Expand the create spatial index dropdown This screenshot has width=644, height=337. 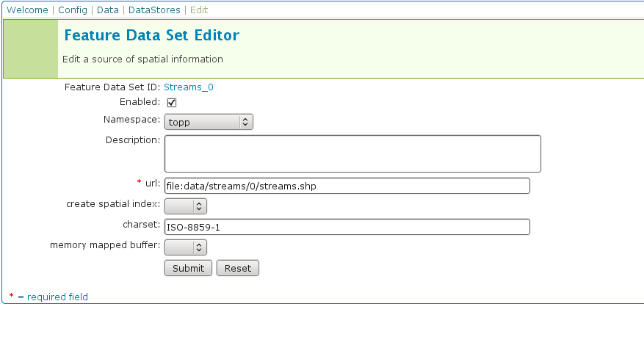pyautogui.click(x=186, y=206)
